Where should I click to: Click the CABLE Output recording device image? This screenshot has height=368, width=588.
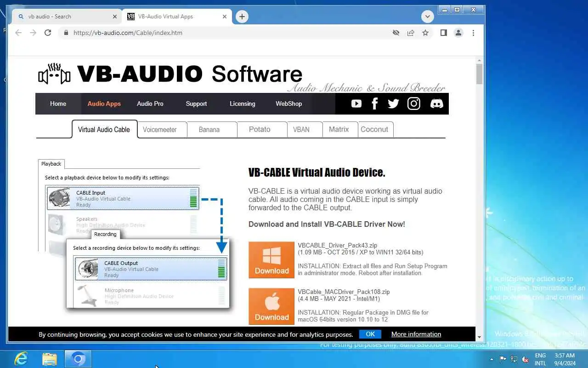coord(88,269)
